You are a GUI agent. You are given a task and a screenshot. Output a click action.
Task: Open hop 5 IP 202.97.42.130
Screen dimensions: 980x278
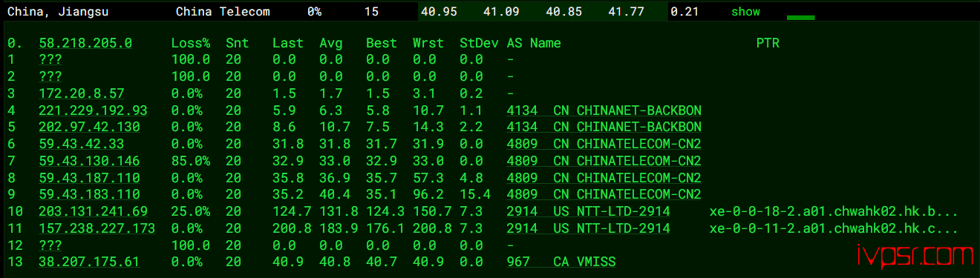[x=89, y=127]
